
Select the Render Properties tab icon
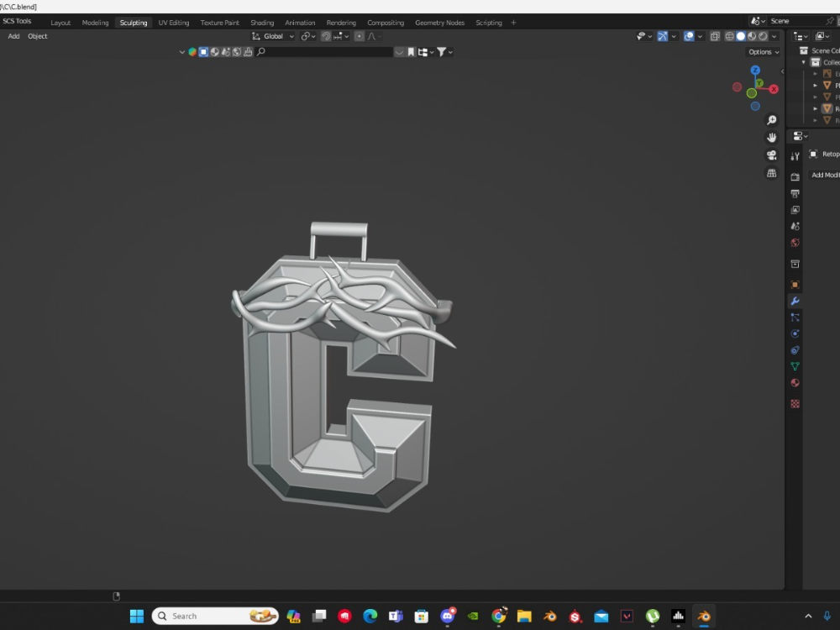point(795,174)
